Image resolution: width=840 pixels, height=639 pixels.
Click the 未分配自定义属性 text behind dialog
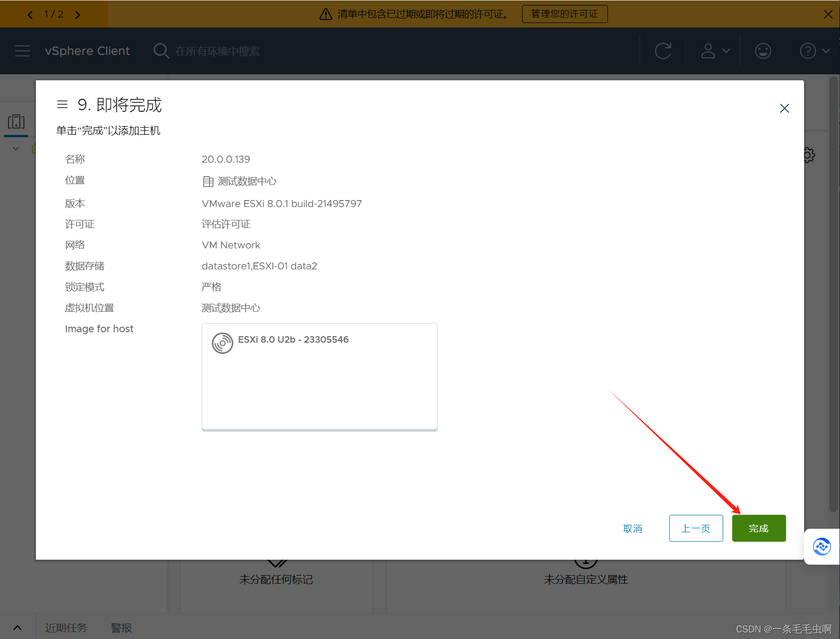[586, 580]
